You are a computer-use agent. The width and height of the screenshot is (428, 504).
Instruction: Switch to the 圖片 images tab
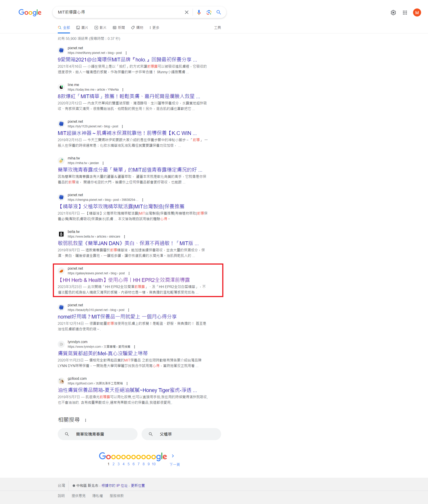pos(82,28)
